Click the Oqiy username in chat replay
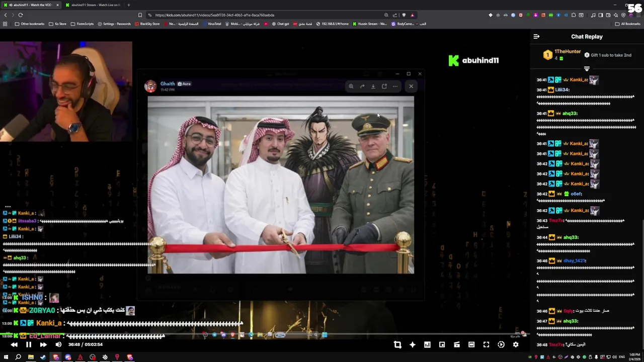The width and height of the screenshot is (644, 362). tap(569, 311)
